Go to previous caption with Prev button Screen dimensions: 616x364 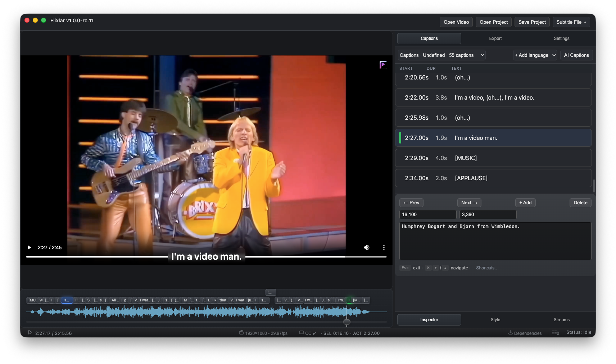411,203
